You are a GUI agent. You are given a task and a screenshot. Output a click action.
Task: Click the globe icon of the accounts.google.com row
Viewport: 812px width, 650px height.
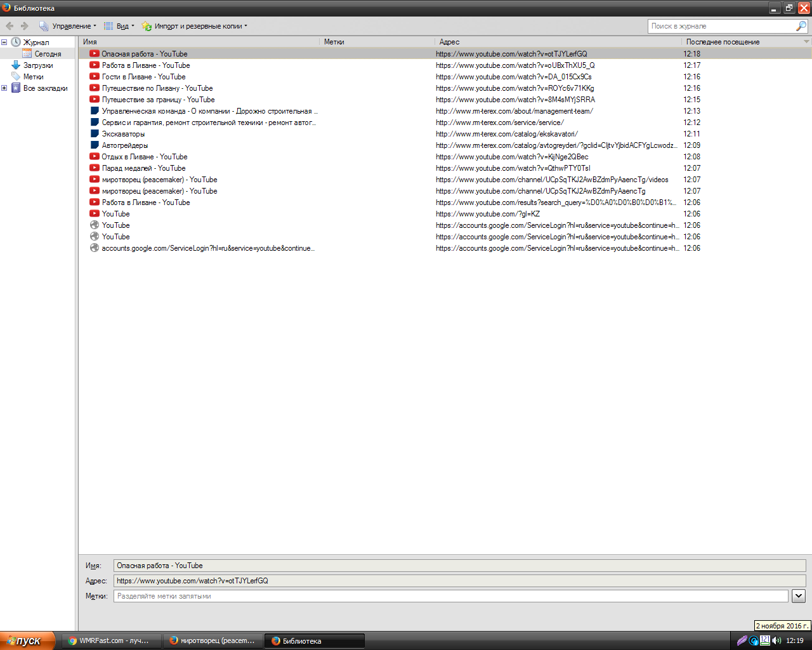point(95,248)
